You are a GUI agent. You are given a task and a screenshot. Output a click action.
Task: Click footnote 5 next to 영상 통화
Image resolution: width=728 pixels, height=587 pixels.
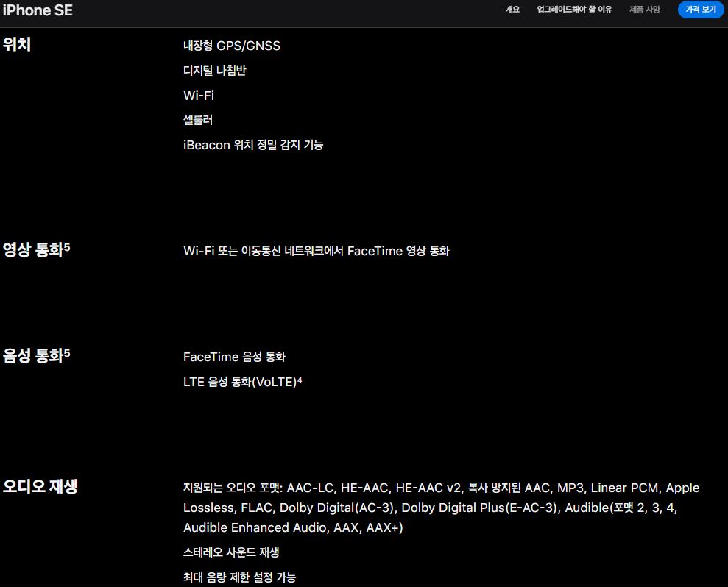pos(67,246)
